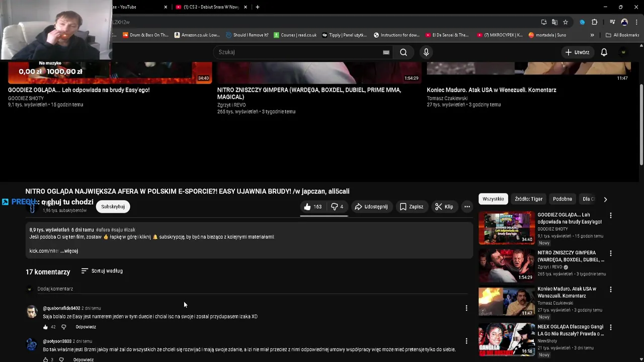Show hidden bookmarks chevron
The height and width of the screenshot is (362, 644).
(x=592, y=35)
